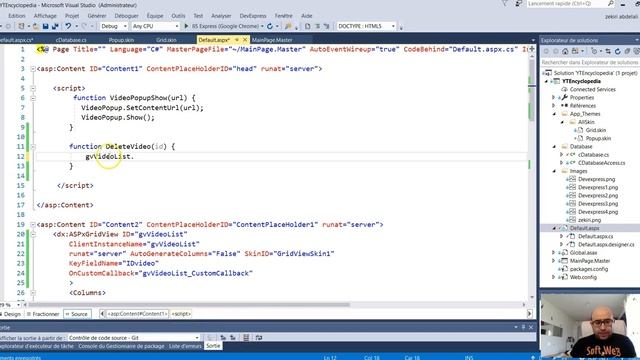Click the browser Refresh icon in the toolbar
This screenshot has height=360, width=640.
(270, 26)
